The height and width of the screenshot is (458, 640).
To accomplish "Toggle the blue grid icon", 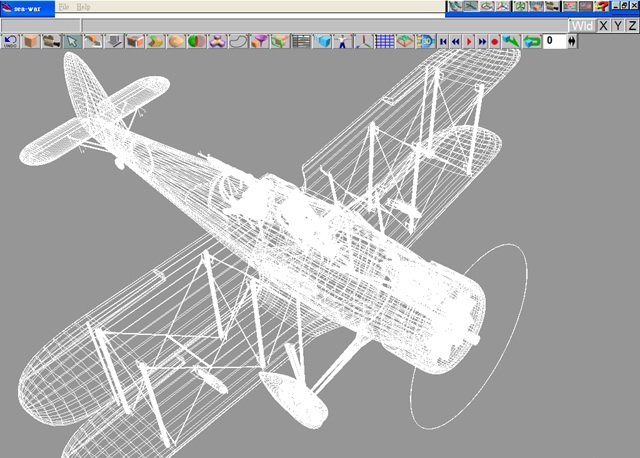I will coord(384,42).
